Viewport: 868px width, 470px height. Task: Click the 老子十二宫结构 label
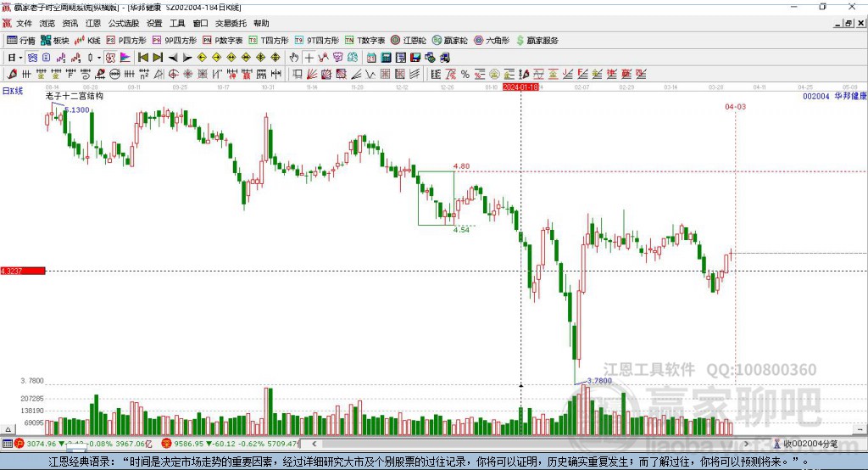pyautogui.click(x=75, y=96)
